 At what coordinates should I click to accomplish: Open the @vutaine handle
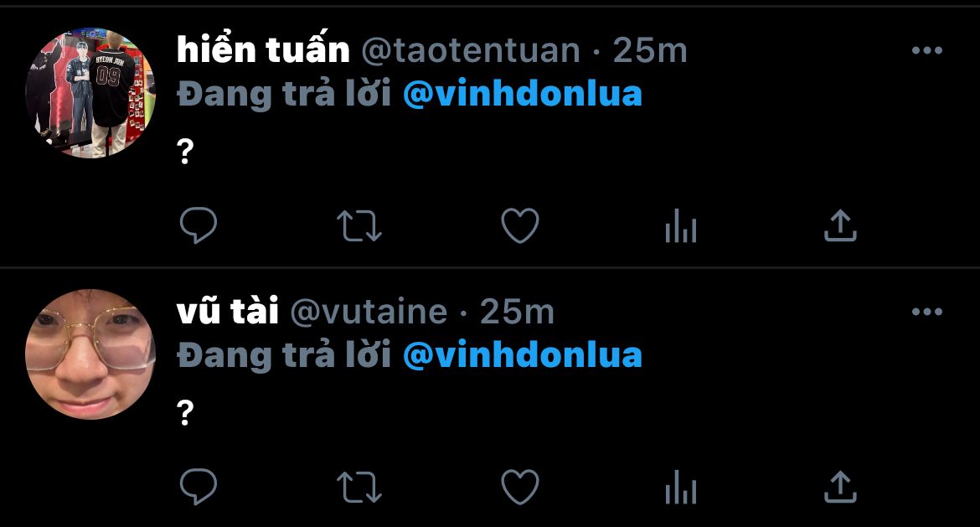(x=369, y=312)
